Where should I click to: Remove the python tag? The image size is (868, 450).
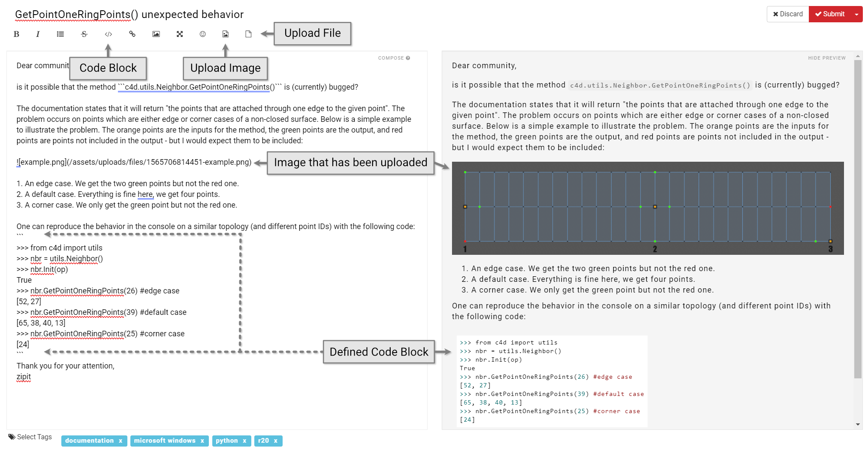click(x=244, y=441)
